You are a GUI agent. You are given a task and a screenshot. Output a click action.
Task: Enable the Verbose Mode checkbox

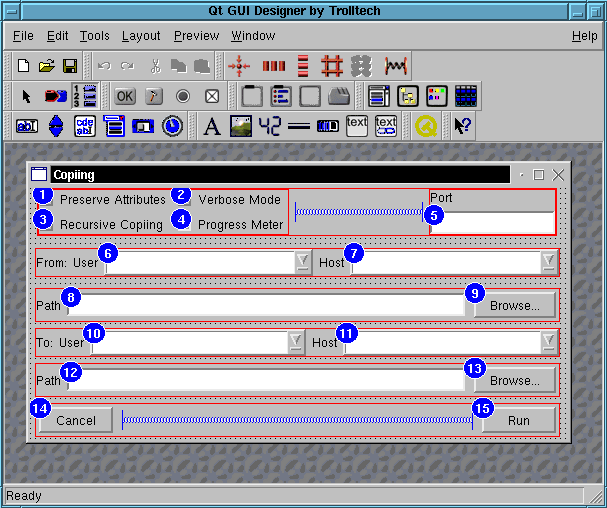(238, 200)
